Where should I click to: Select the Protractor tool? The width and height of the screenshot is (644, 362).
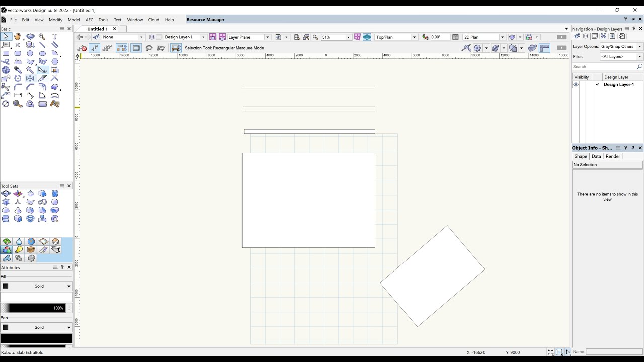click(30, 104)
